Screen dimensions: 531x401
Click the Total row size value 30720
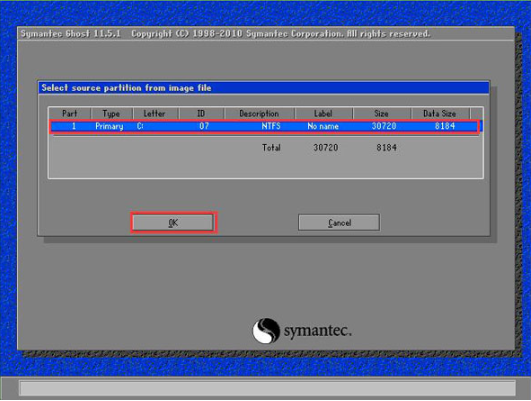point(326,148)
